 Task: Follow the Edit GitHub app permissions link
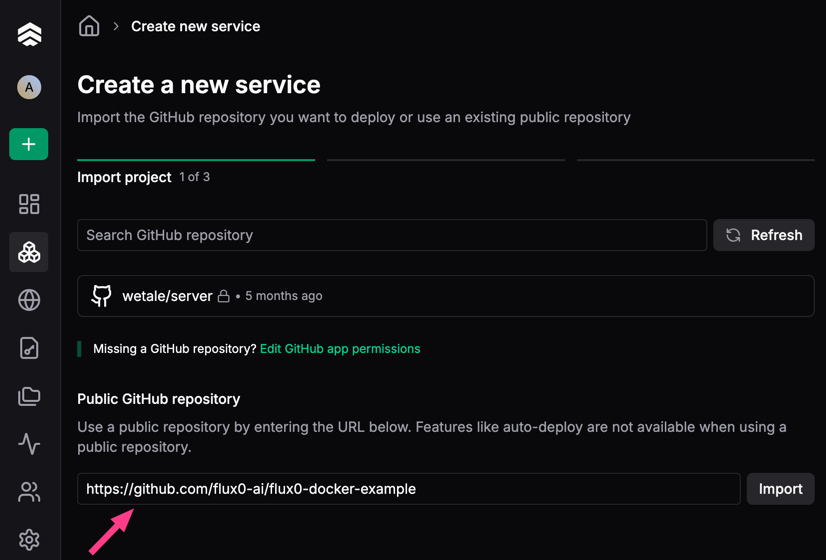pyautogui.click(x=340, y=349)
